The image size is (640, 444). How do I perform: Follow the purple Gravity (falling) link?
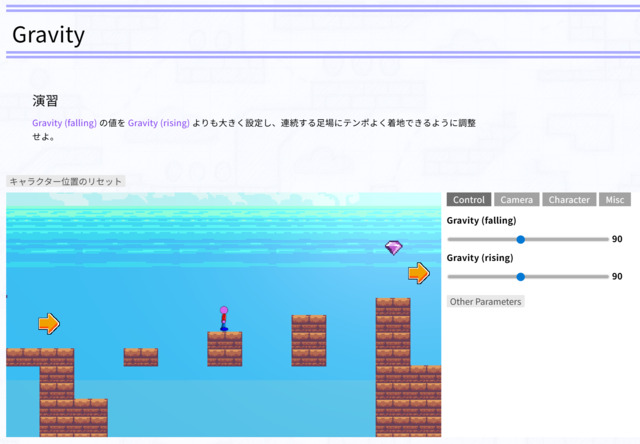click(64, 123)
